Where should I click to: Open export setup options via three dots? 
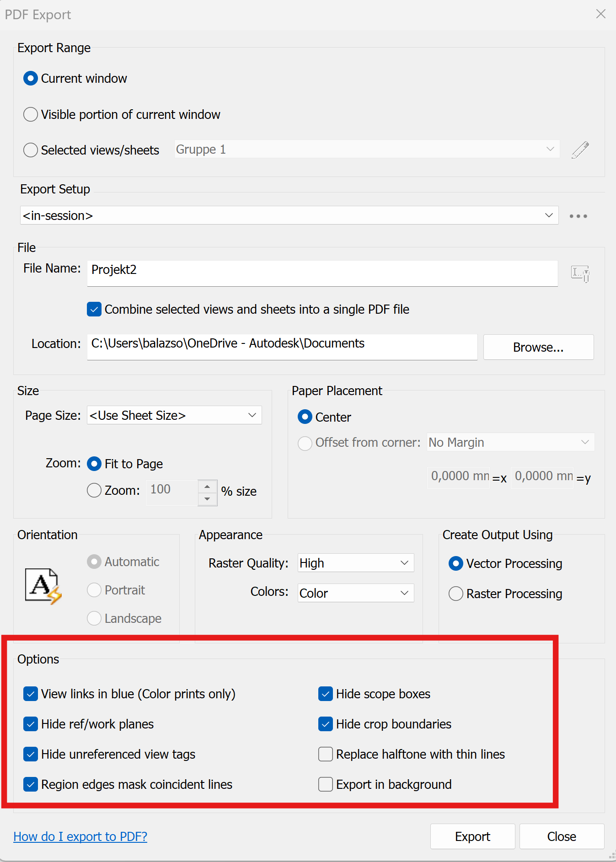pos(578,216)
